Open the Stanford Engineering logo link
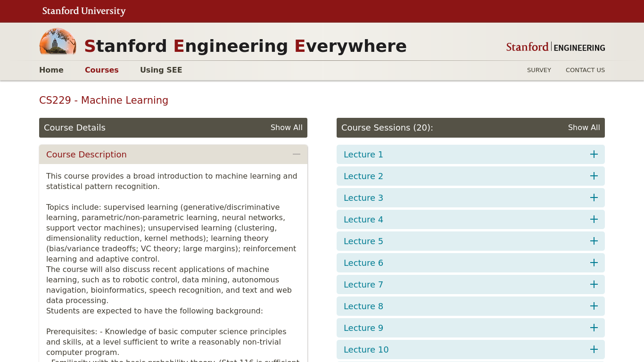Screen dimensions: 644x362 (x=555, y=47)
